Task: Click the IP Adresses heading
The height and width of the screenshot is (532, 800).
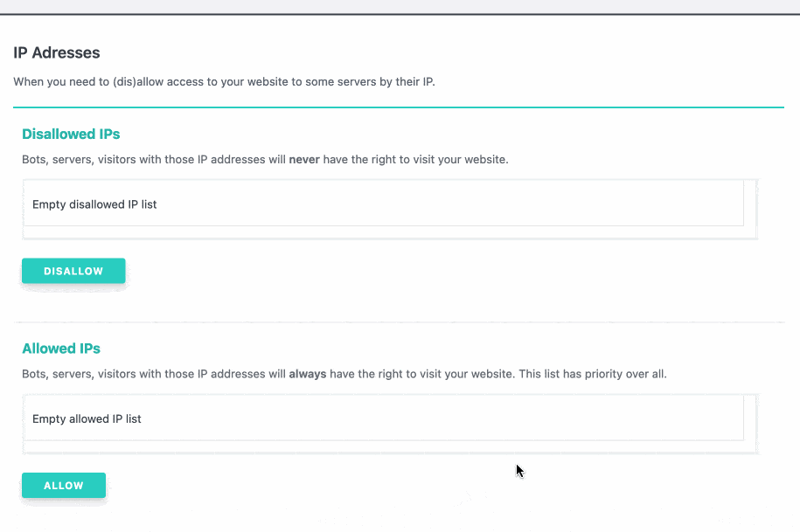Action: tap(57, 52)
